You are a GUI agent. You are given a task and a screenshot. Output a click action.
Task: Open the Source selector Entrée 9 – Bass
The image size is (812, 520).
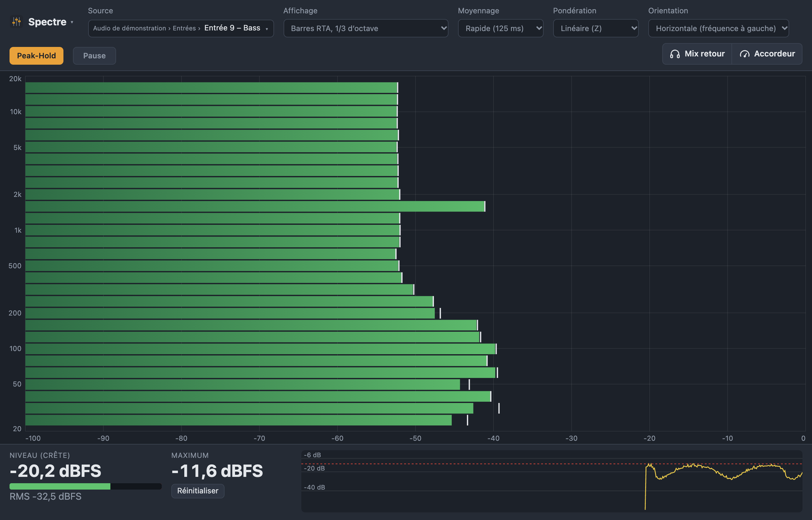coord(181,28)
